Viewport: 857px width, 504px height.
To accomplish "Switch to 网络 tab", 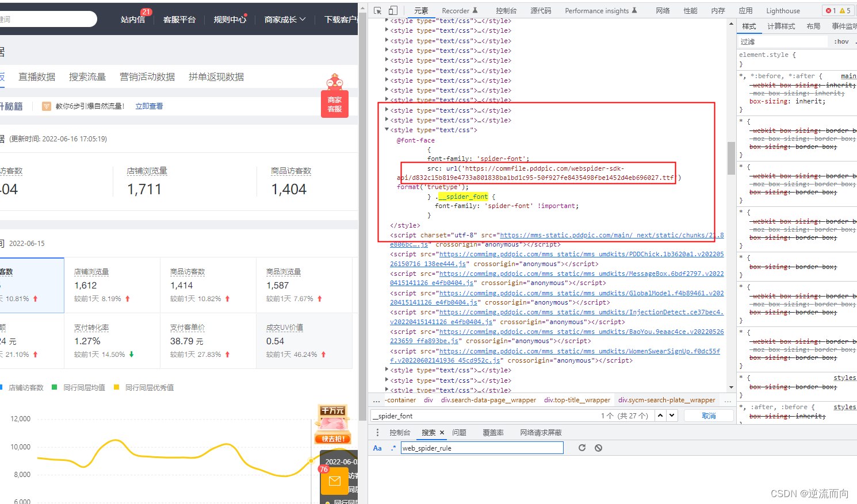I will coord(663,10).
